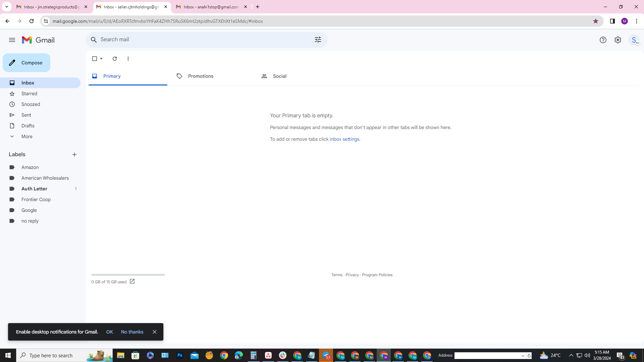Image resolution: width=644 pixels, height=362 pixels.
Task: Click the Compose button
Action: point(26,63)
